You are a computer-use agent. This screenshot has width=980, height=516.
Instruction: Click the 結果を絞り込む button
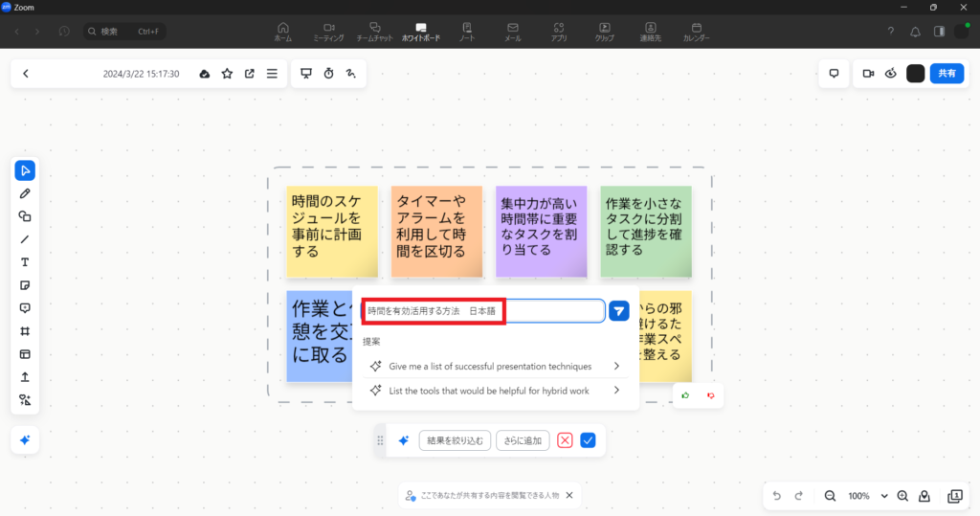456,440
